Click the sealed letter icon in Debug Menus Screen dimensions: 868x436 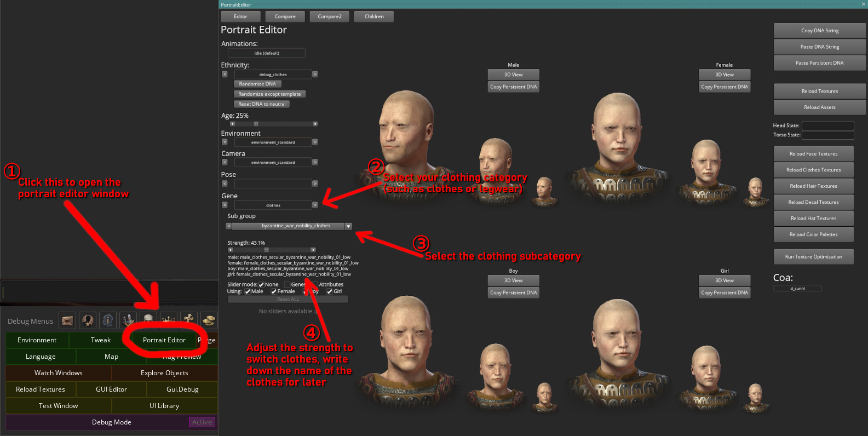click(68, 320)
